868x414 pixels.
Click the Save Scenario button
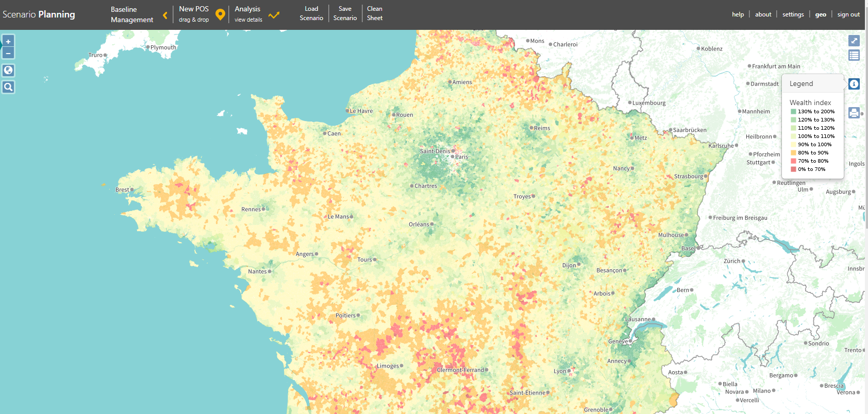click(x=345, y=13)
